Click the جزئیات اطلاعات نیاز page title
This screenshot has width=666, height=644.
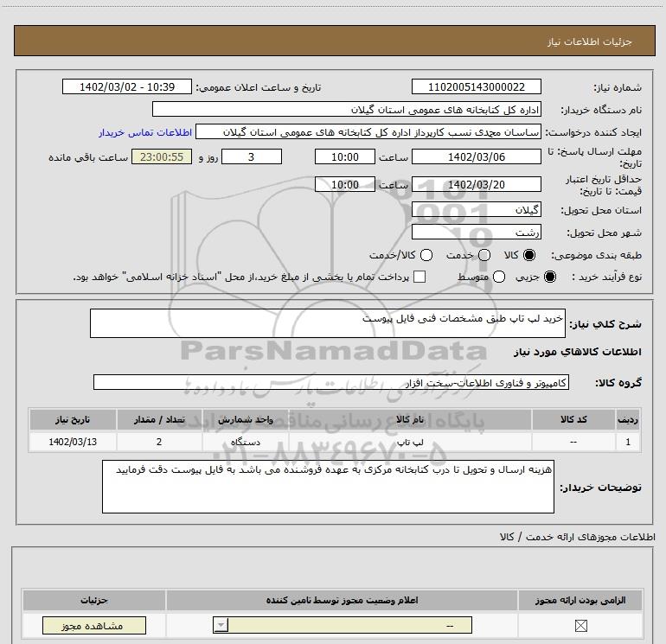(590, 41)
